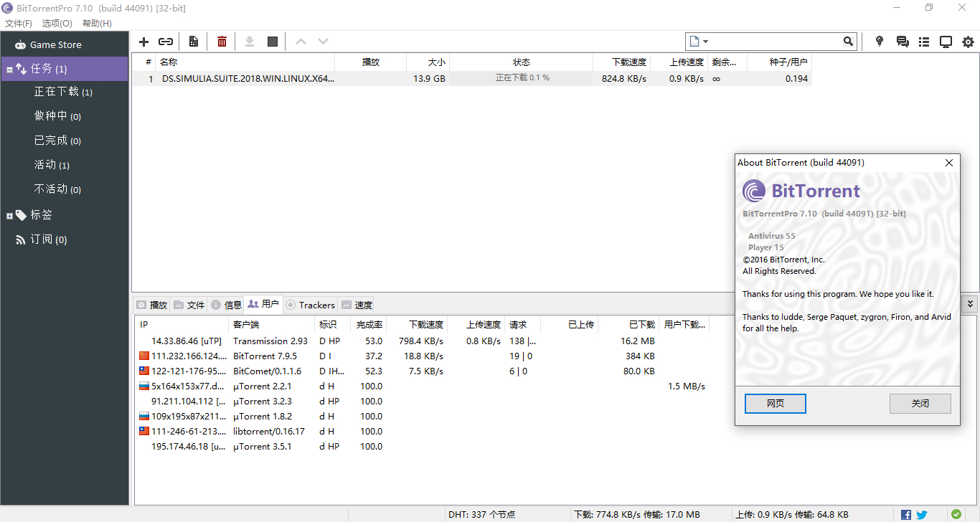This screenshot has width=980, height=522.
Task: Select the DS.SIMULIA.SUITE torrent row
Action: (248, 78)
